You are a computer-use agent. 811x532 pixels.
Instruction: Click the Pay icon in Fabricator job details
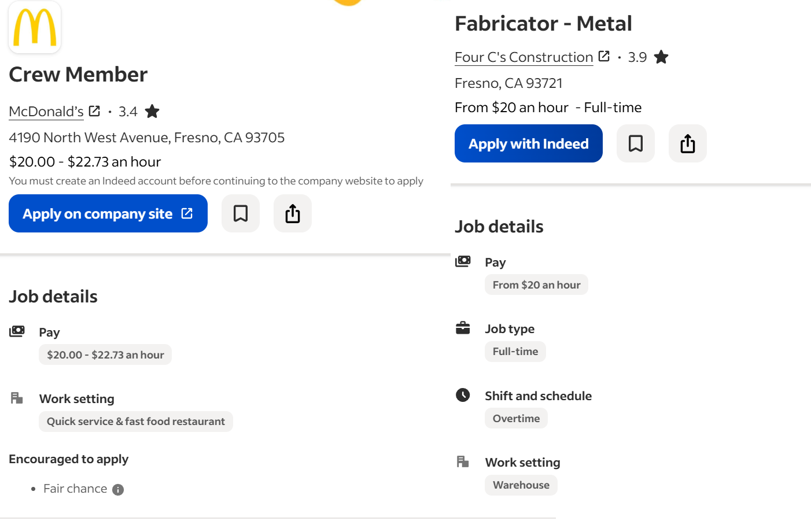point(463,261)
